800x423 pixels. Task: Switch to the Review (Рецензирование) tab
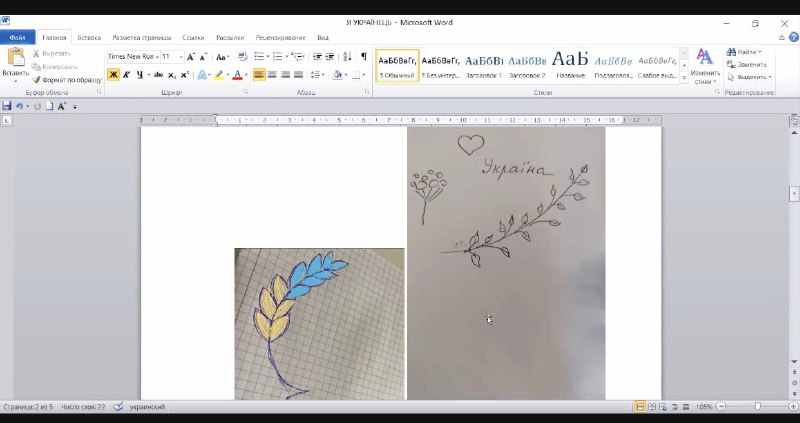click(281, 38)
